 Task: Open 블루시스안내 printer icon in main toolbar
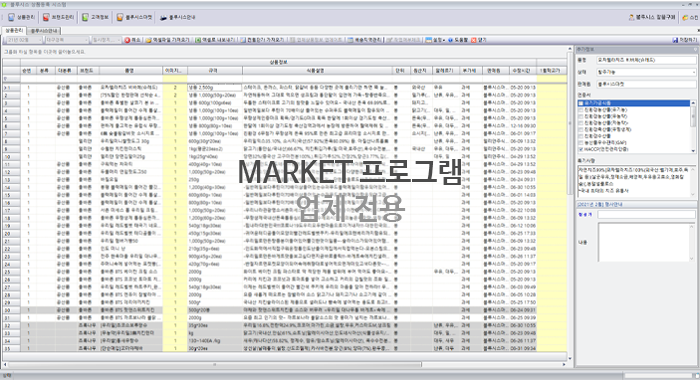[x=163, y=17]
